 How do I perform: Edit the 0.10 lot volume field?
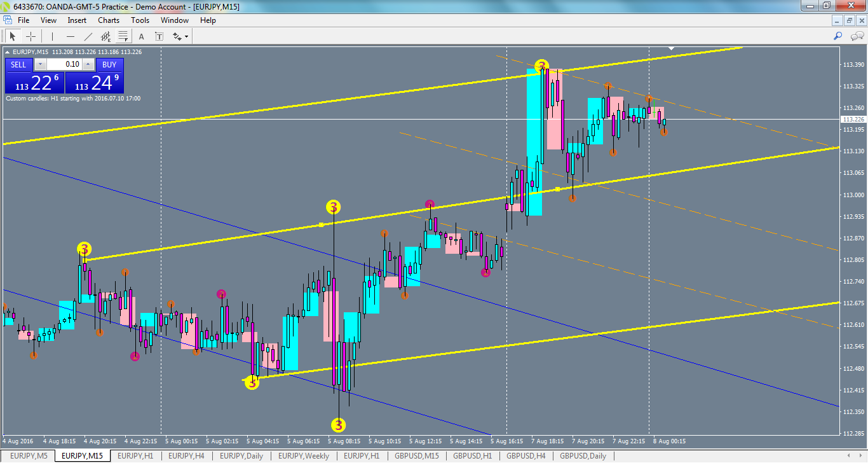click(63, 64)
